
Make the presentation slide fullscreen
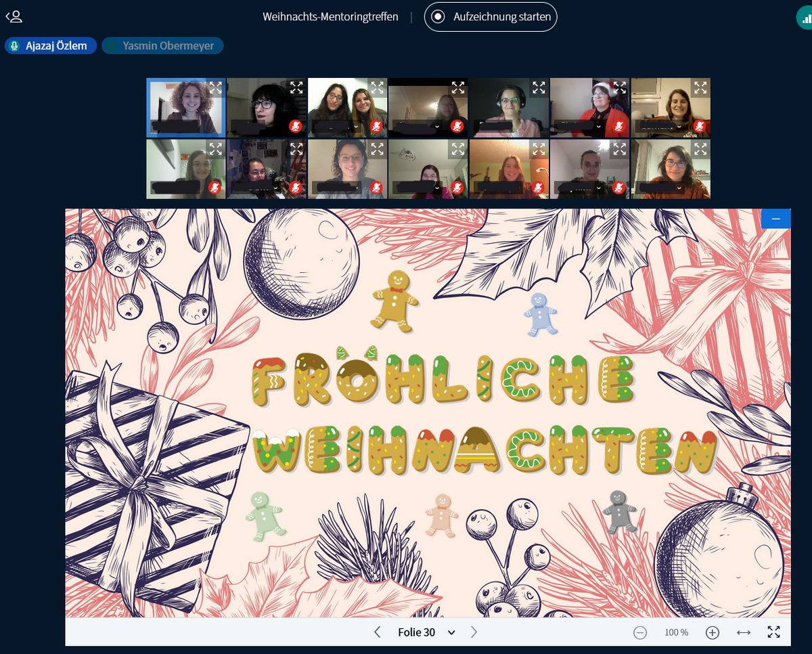click(774, 632)
